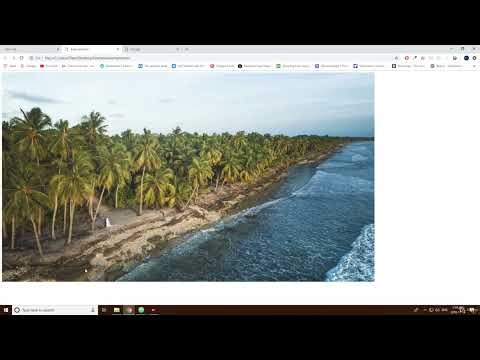Open the dark round profile avatar icon
480x360 pixels.
(466, 58)
